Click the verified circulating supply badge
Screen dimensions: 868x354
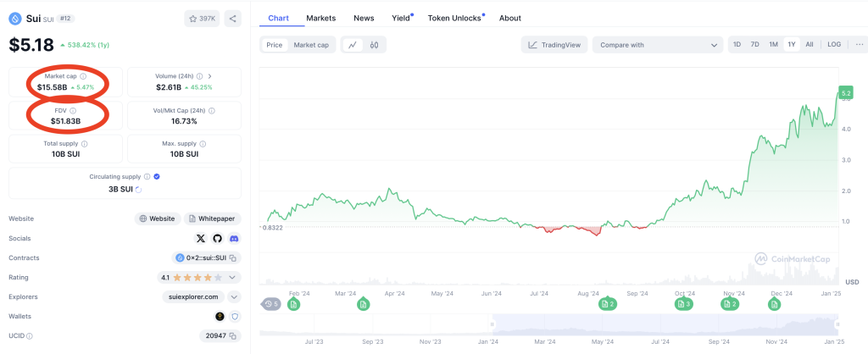coord(157,177)
